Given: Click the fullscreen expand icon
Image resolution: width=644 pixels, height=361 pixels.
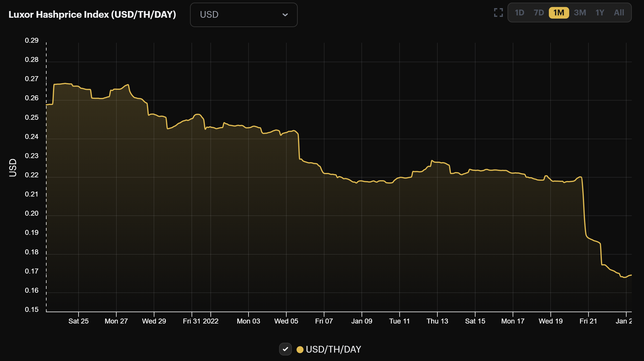Looking at the screenshot, I should (498, 12).
